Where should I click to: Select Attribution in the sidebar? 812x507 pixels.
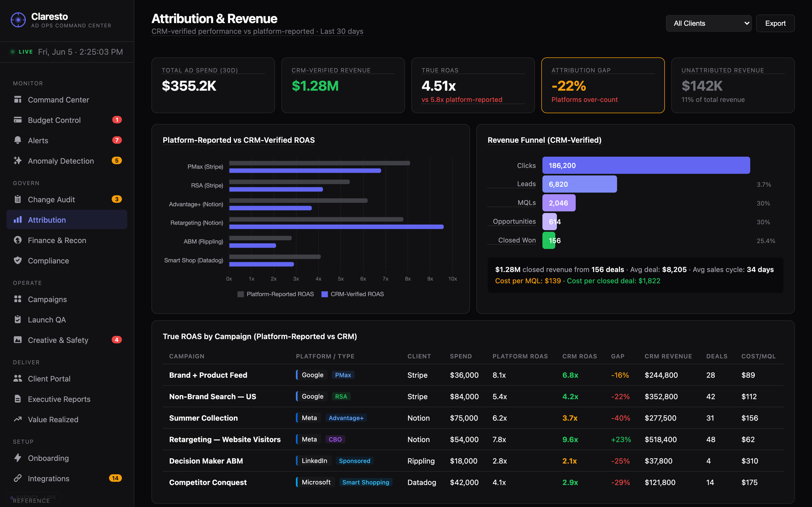(x=67, y=220)
